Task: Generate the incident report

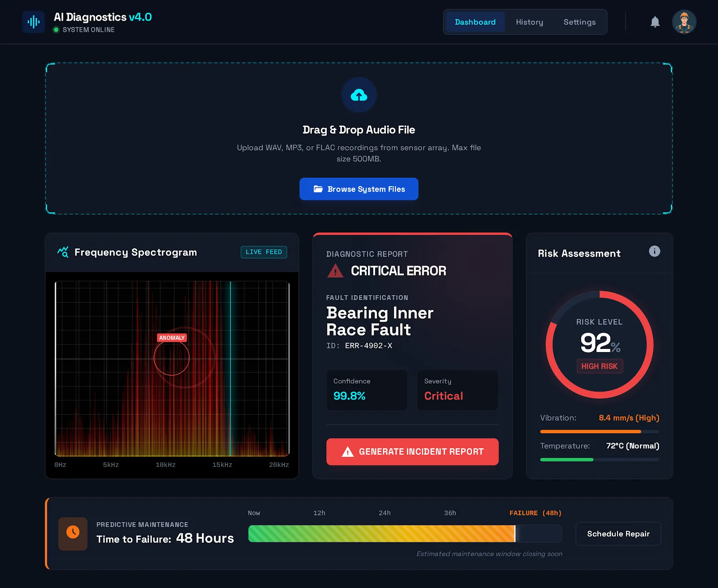Action: 412,452
